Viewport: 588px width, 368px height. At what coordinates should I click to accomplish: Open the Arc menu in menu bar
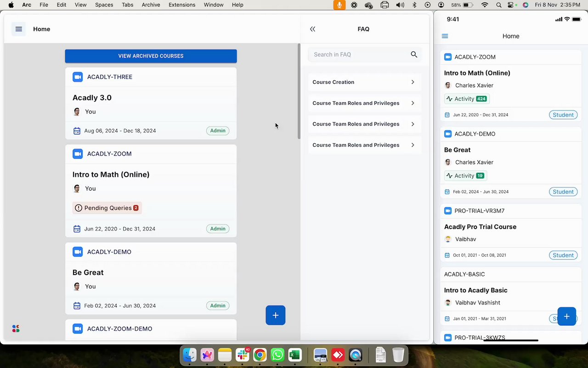pyautogui.click(x=27, y=5)
